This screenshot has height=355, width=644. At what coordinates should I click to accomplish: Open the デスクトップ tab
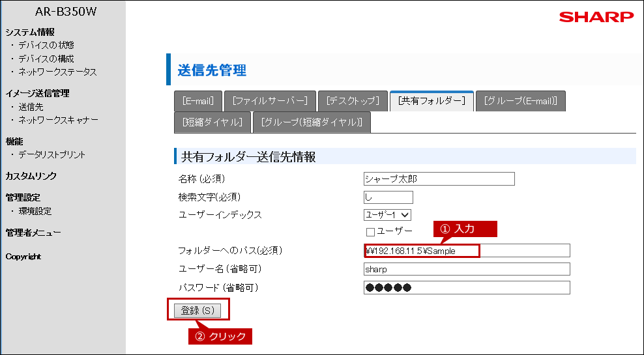tap(352, 101)
